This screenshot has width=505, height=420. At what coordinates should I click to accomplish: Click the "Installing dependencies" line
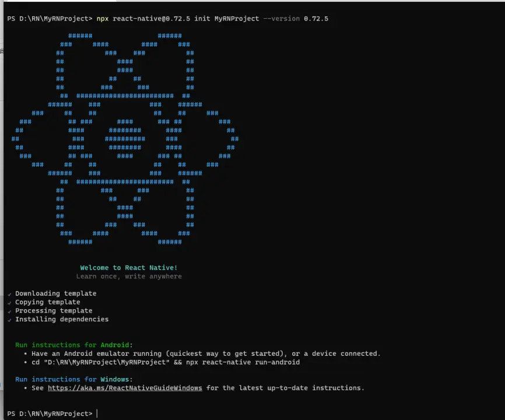(58, 319)
